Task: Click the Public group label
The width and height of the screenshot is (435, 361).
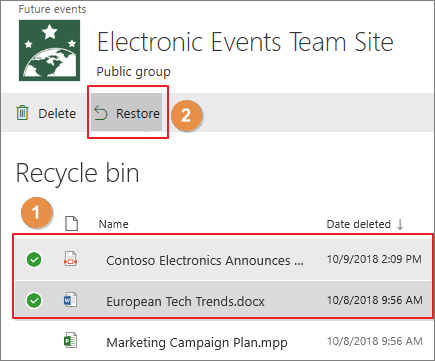Action: [x=134, y=72]
